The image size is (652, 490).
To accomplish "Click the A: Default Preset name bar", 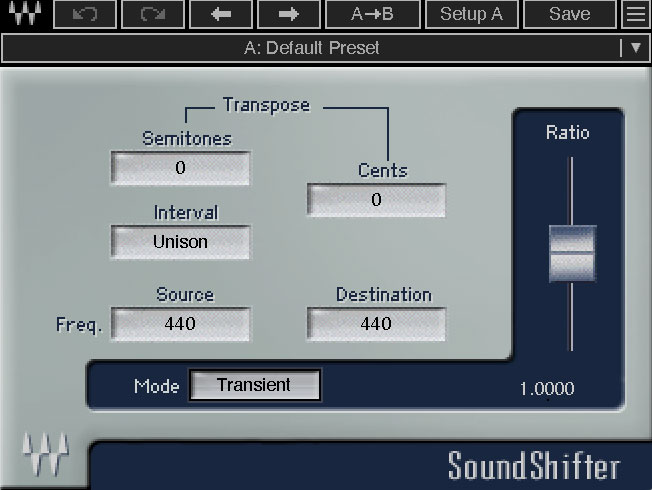I will pos(311,48).
